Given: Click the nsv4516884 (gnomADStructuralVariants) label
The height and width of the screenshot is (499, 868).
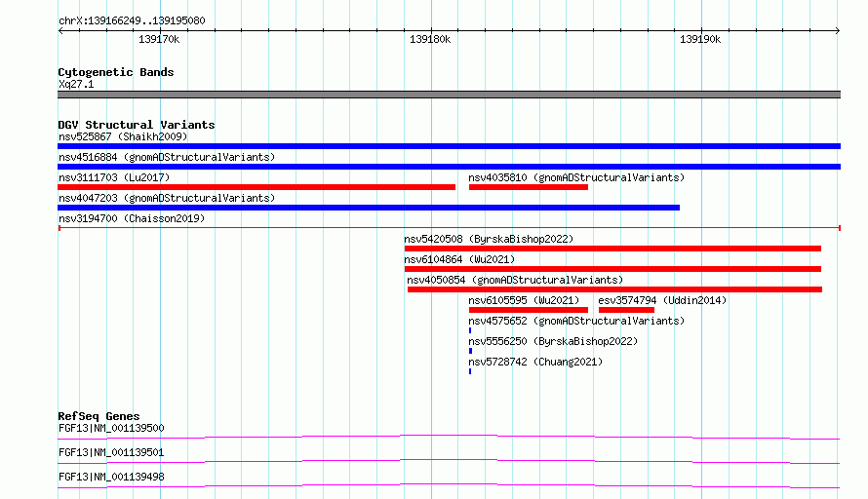Looking at the screenshot, I should click(167, 157).
